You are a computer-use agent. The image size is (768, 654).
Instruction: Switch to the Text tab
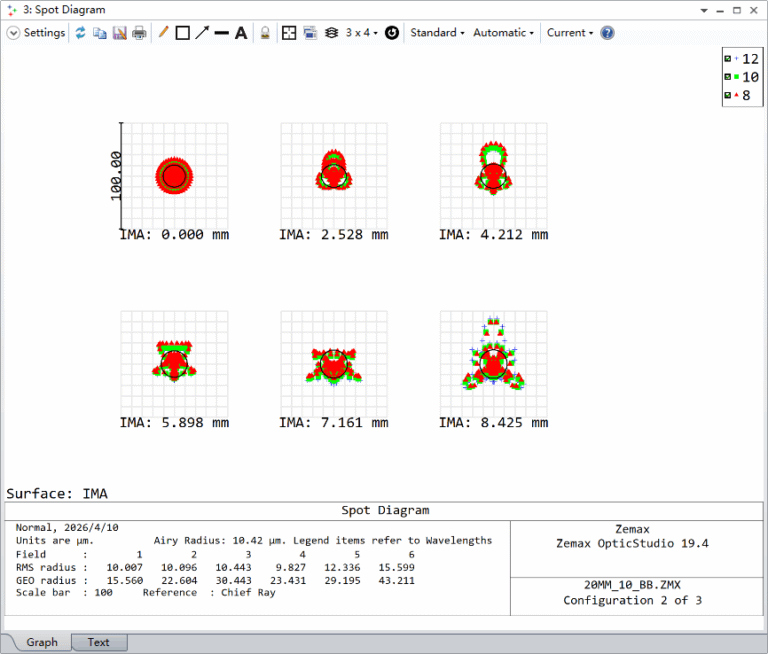point(99,642)
